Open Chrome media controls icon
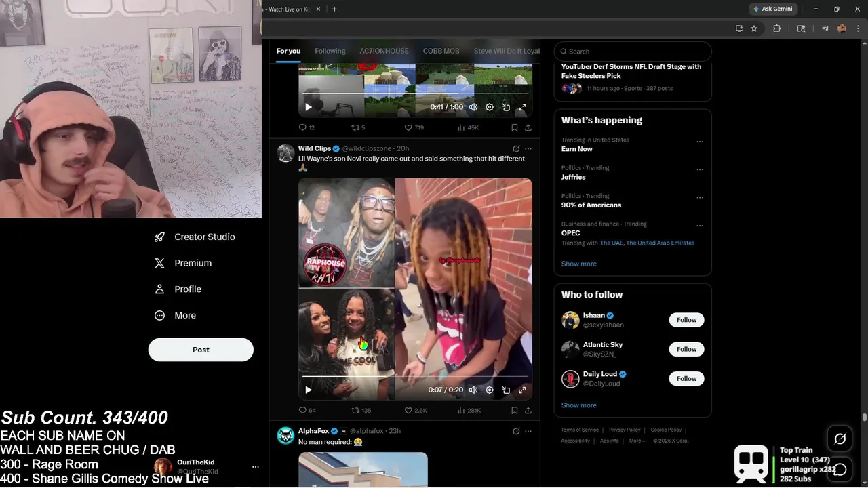The height and width of the screenshot is (488, 868). (825, 28)
